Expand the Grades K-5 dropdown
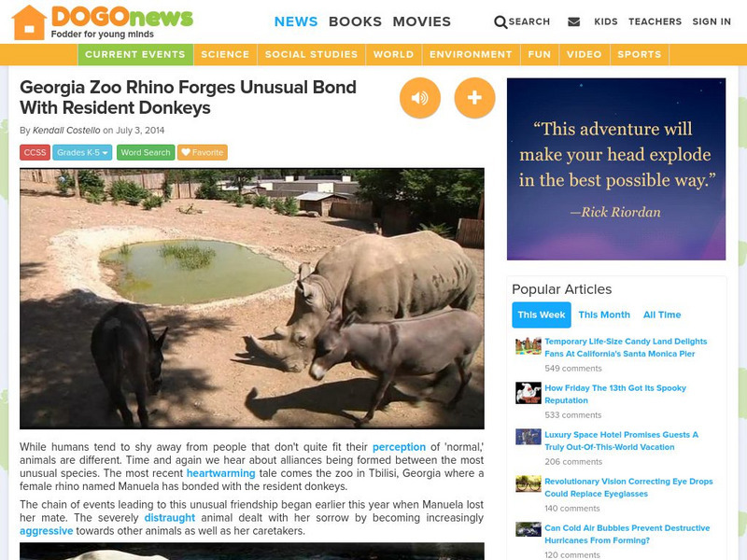747x560 pixels. [x=82, y=152]
